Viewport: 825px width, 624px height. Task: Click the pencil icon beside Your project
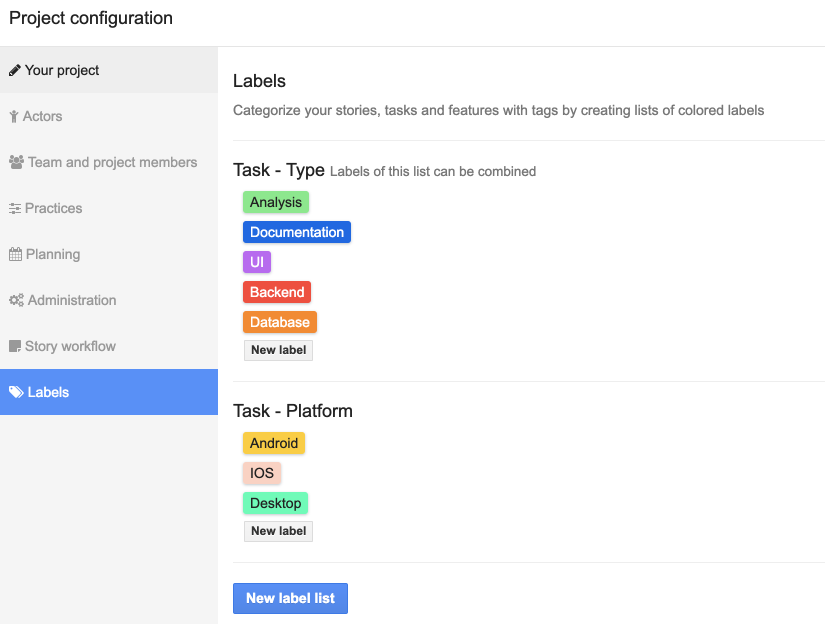pyautogui.click(x=15, y=71)
